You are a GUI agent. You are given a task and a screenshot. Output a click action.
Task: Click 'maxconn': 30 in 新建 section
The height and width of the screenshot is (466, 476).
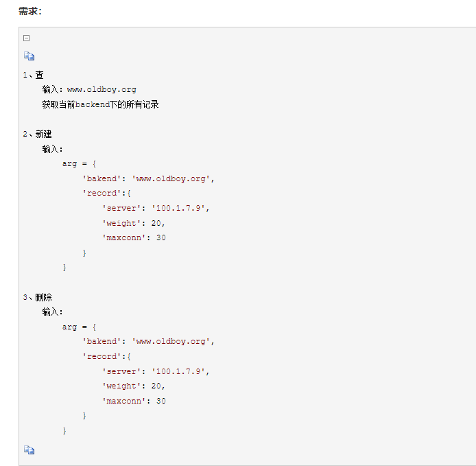[134, 237]
